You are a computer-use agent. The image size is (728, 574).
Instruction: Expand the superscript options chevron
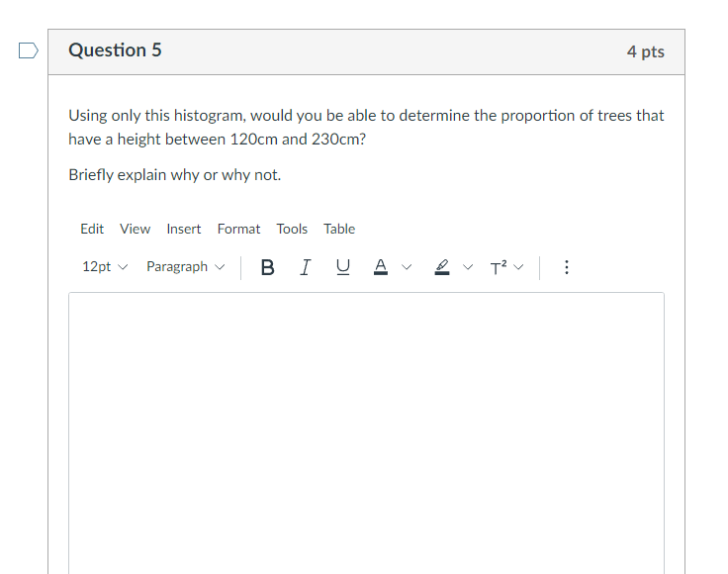pos(518,267)
